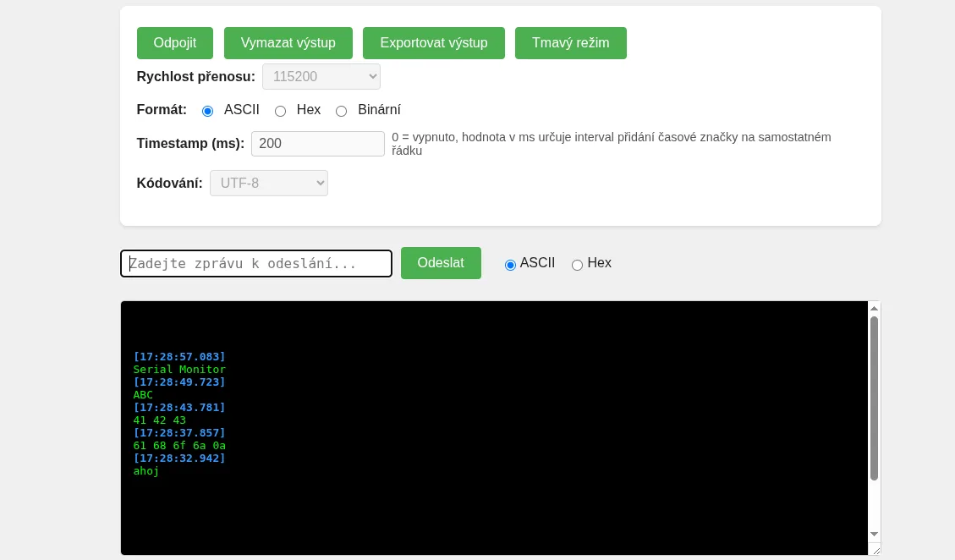Click the message input field
The width and height of the screenshot is (955, 560).
pos(256,264)
